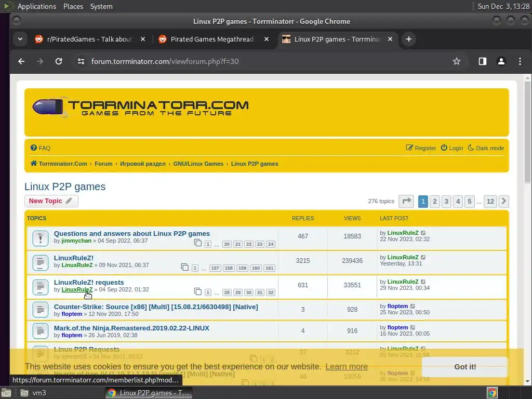
Task: Click the topic icon beside Counter-Strike: Source
Action: pyautogui.click(x=41, y=310)
